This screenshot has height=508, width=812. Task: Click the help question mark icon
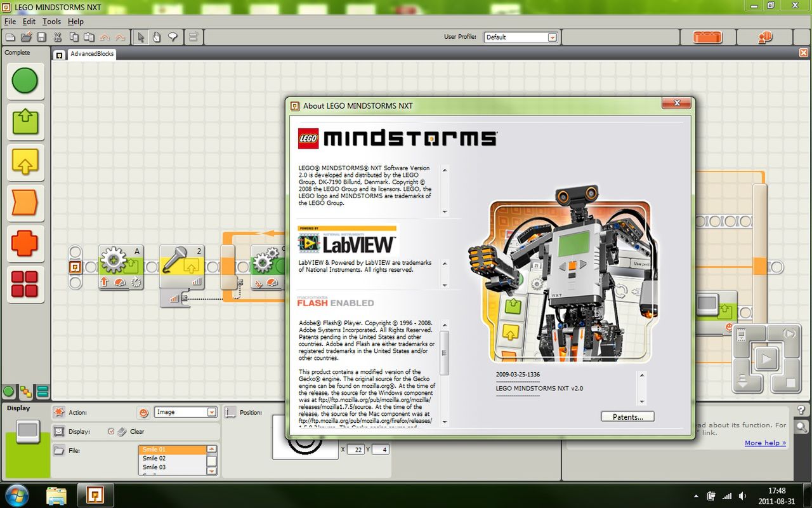click(x=801, y=410)
